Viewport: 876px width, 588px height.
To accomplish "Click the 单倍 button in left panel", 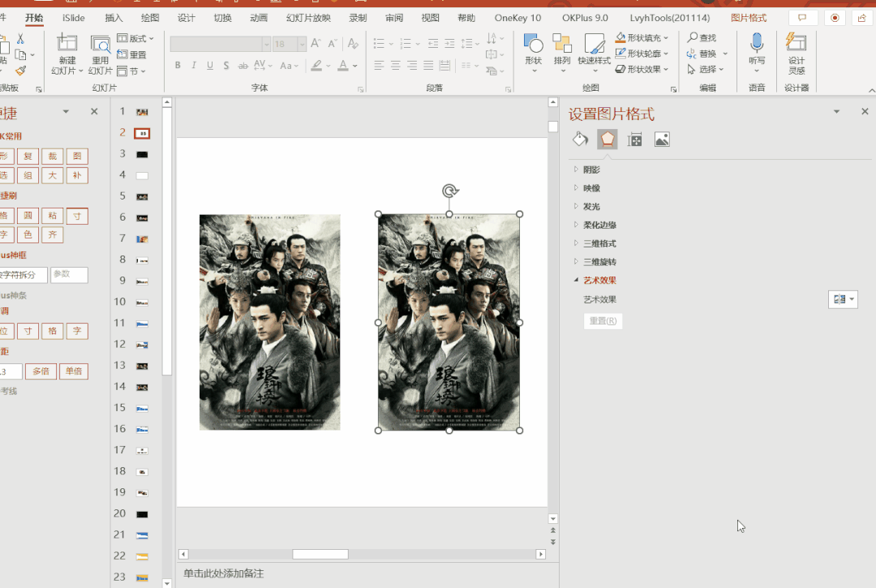I will point(74,371).
